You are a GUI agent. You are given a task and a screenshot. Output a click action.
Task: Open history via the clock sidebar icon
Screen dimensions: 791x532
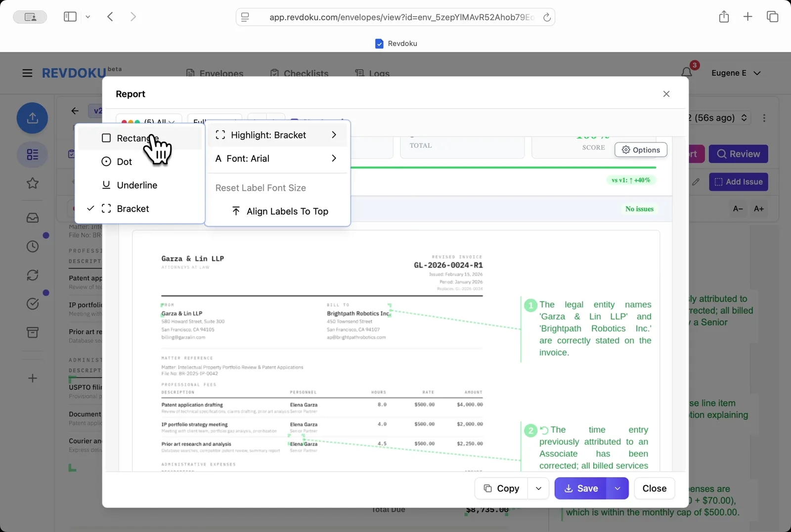(x=32, y=246)
